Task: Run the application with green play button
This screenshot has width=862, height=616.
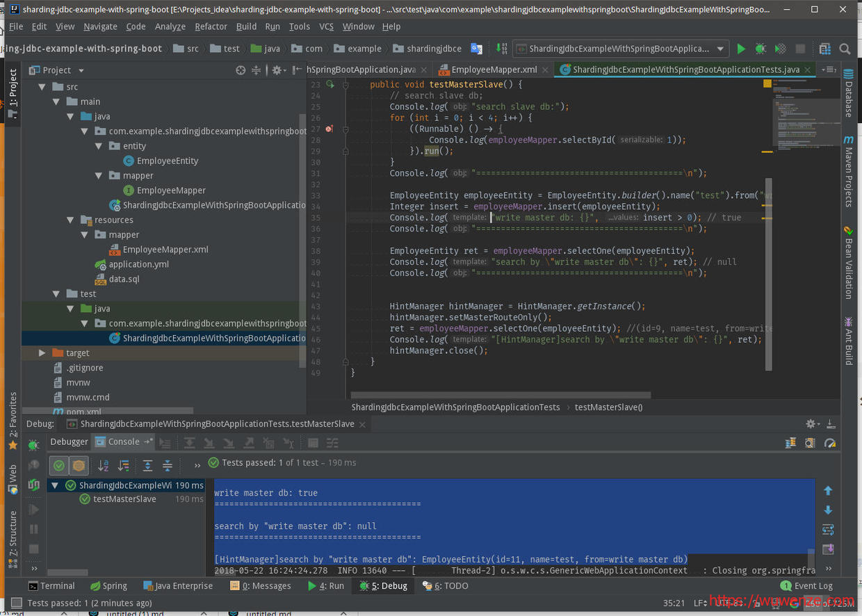Action: click(741, 49)
